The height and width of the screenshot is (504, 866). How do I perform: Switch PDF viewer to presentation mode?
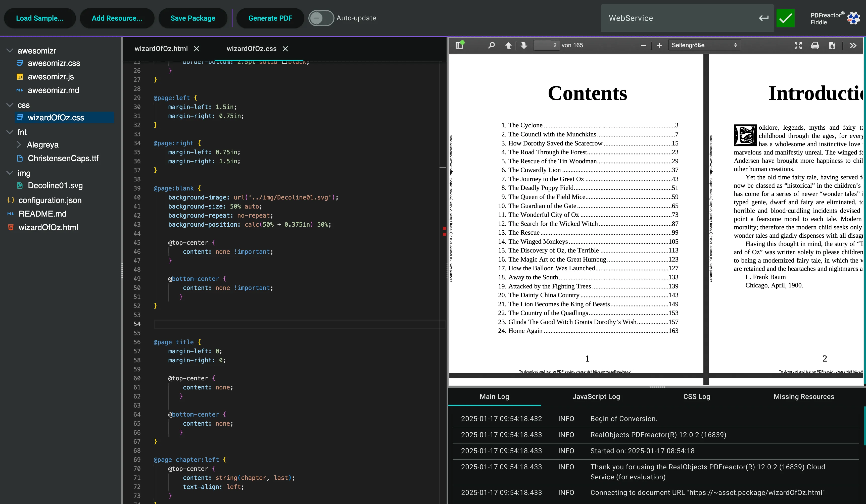(x=798, y=45)
